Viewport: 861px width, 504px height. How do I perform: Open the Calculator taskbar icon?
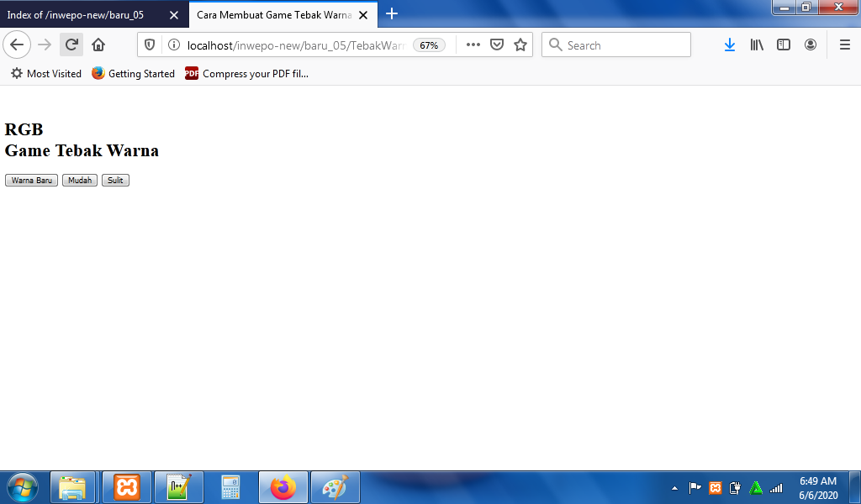[x=230, y=487]
